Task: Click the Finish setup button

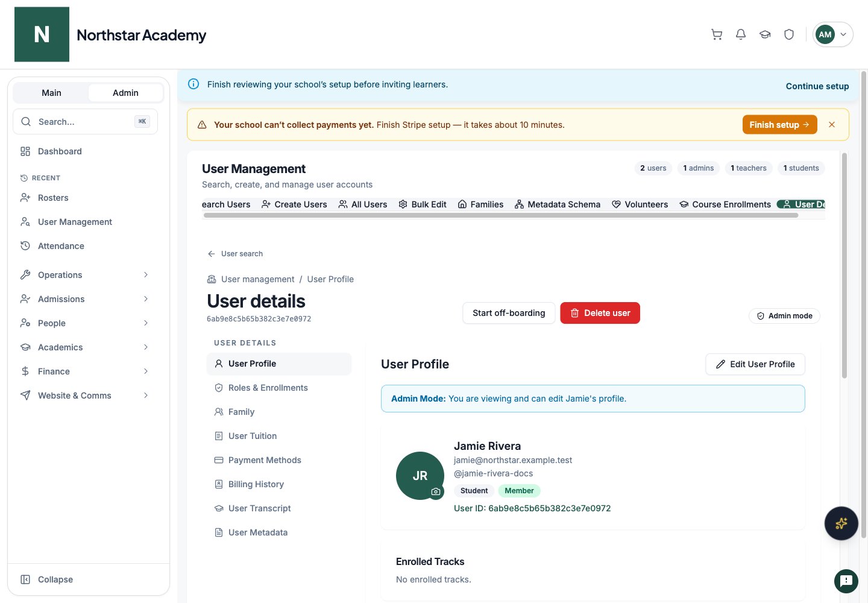Action: [x=779, y=125]
